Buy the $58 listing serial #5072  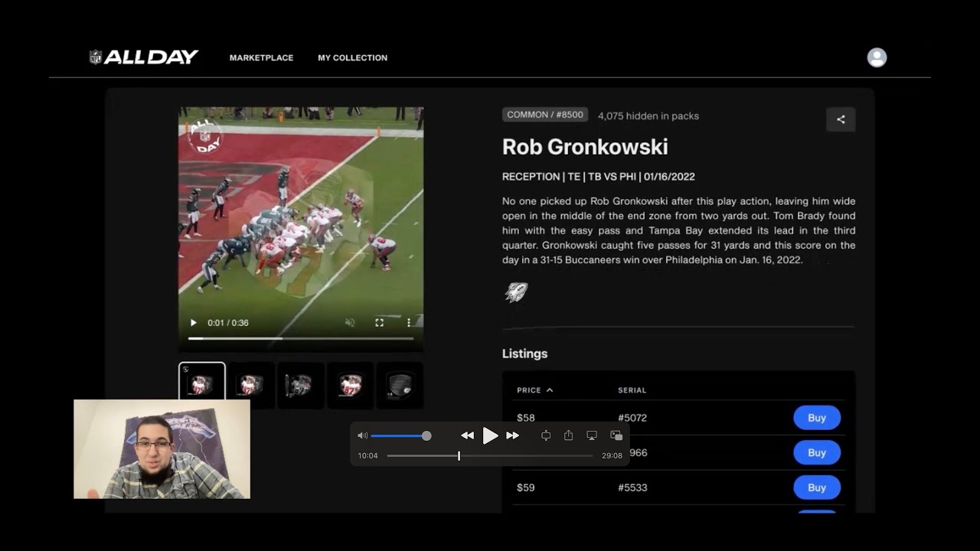tap(817, 418)
